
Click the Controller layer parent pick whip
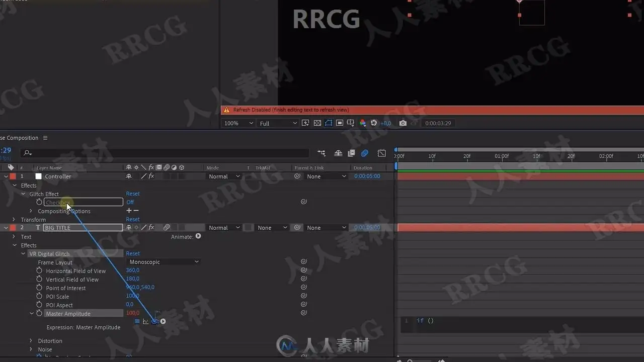(297, 176)
